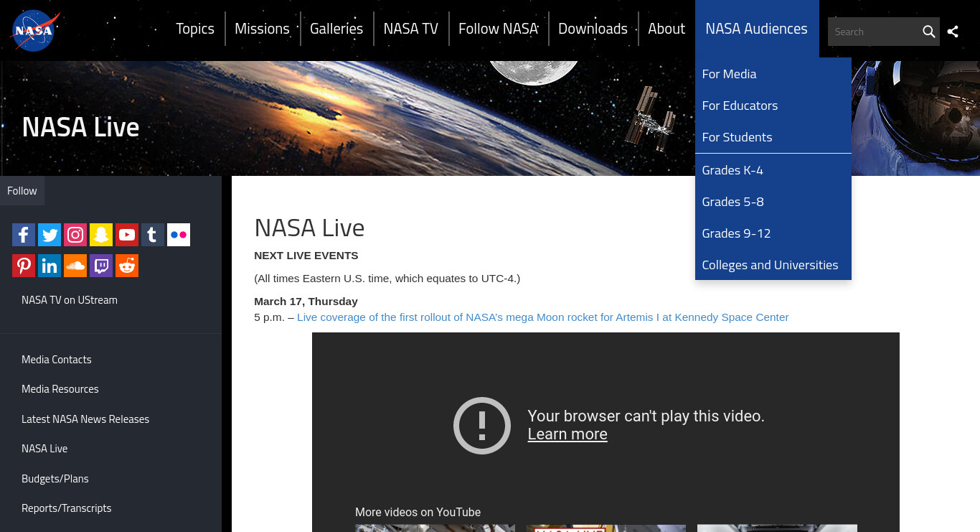Open NASA Live sidebar link
Image resolution: width=980 pixels, height=532 pixels.
click(x=44, y=449)
